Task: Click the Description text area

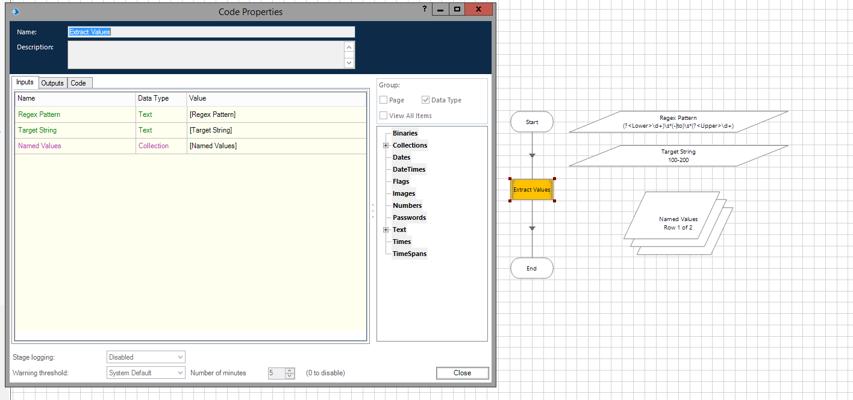Action: pyautogui.click(x=206, y=55)
